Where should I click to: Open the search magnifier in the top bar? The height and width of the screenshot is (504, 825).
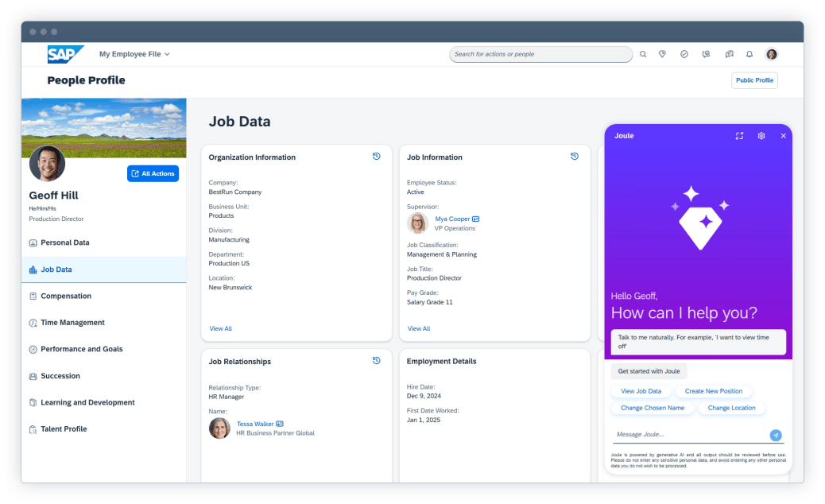click(x=642, y=54)
